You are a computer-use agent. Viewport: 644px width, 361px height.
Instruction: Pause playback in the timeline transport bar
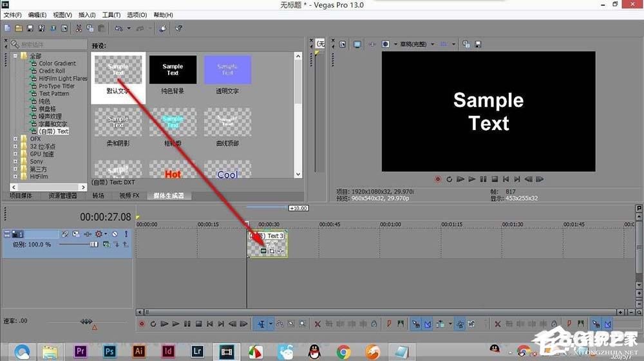tap(187, 324)
